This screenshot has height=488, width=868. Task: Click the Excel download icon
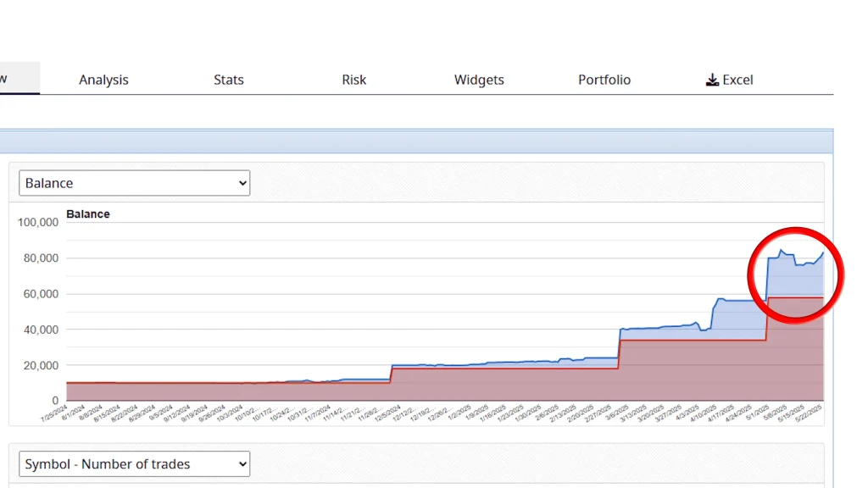click(712, 80)
